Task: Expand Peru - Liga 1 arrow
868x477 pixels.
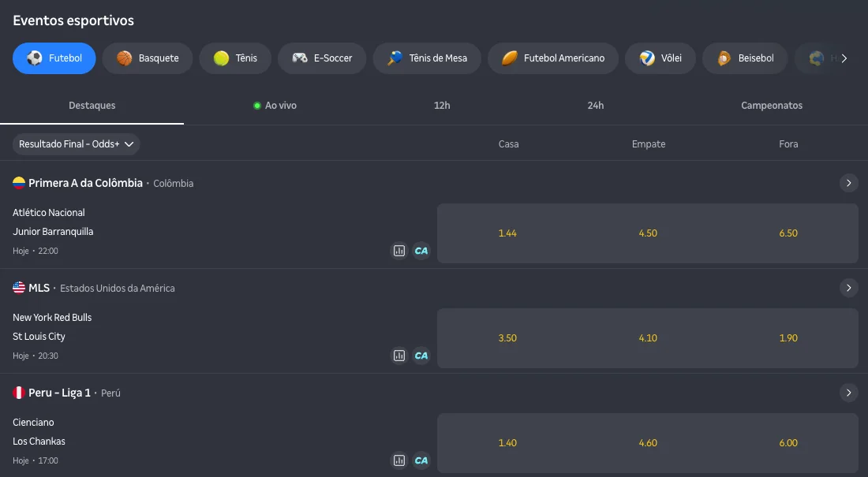Action: 848,393
